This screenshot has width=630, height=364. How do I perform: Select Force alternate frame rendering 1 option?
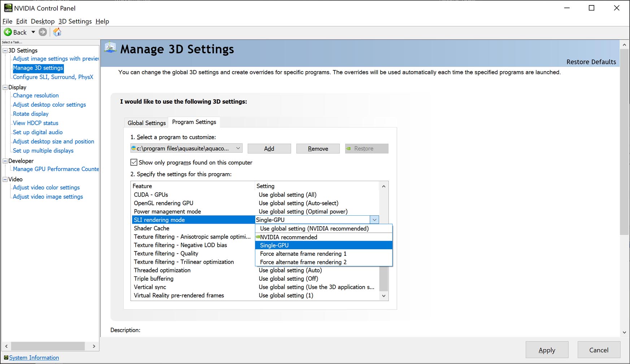click(x=303, y=254)
